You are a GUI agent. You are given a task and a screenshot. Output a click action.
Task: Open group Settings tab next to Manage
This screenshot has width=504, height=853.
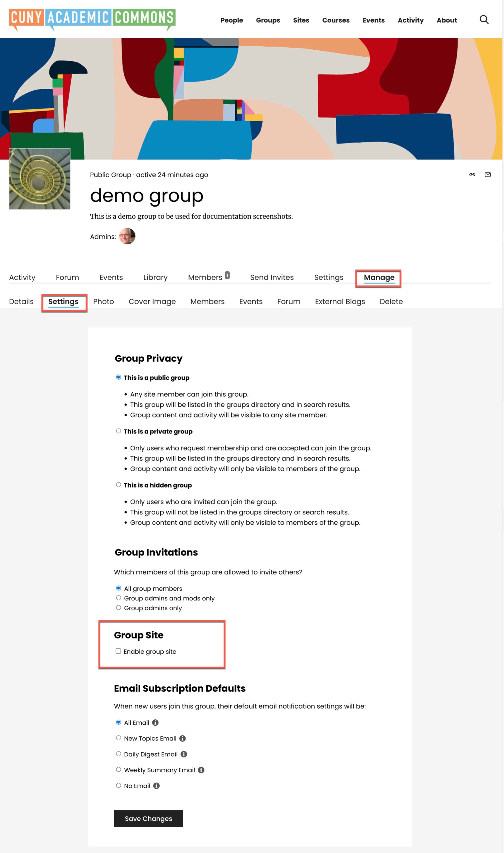pyautogui.click(x=329, y=277)
